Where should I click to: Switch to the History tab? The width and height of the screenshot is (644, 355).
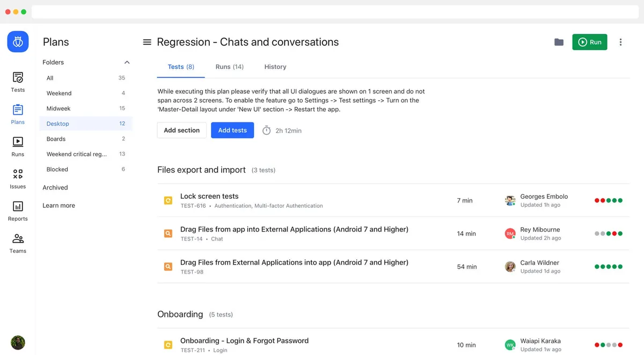pos(275,67)
